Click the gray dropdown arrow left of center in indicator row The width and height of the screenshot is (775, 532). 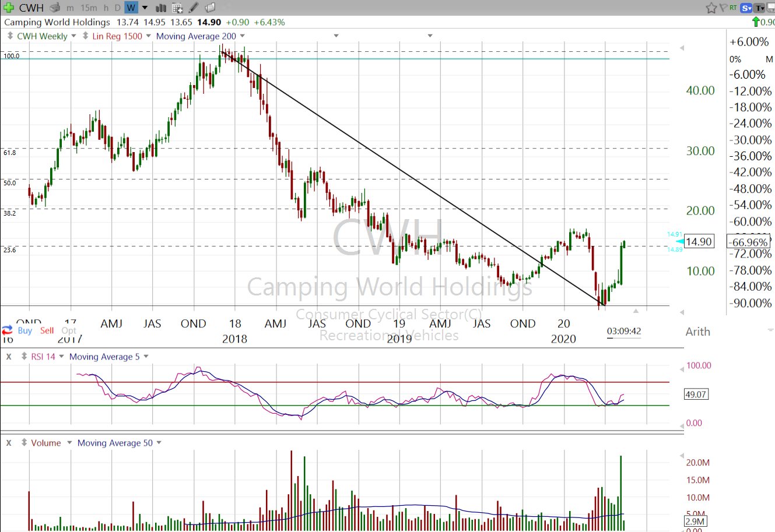click(336, 36)
